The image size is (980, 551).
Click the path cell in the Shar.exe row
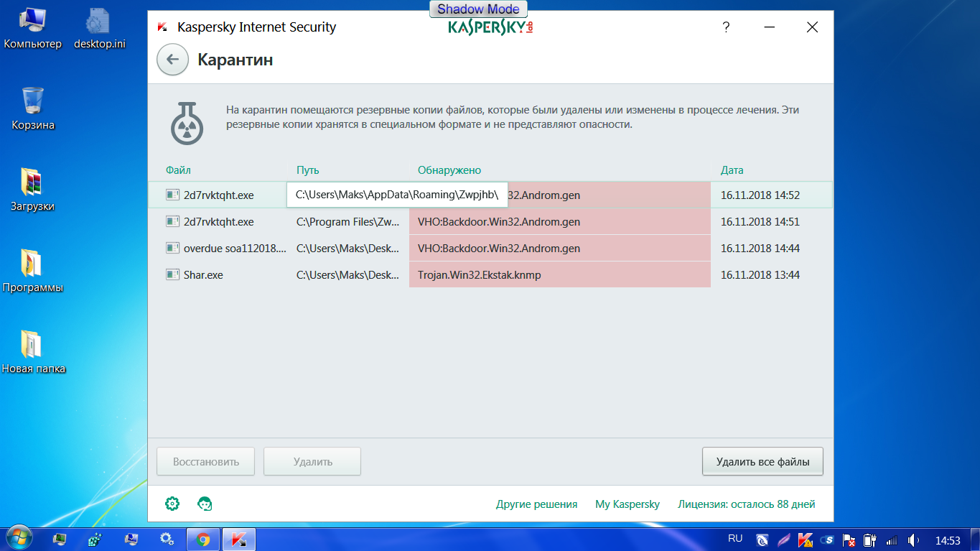coord(348,275)
